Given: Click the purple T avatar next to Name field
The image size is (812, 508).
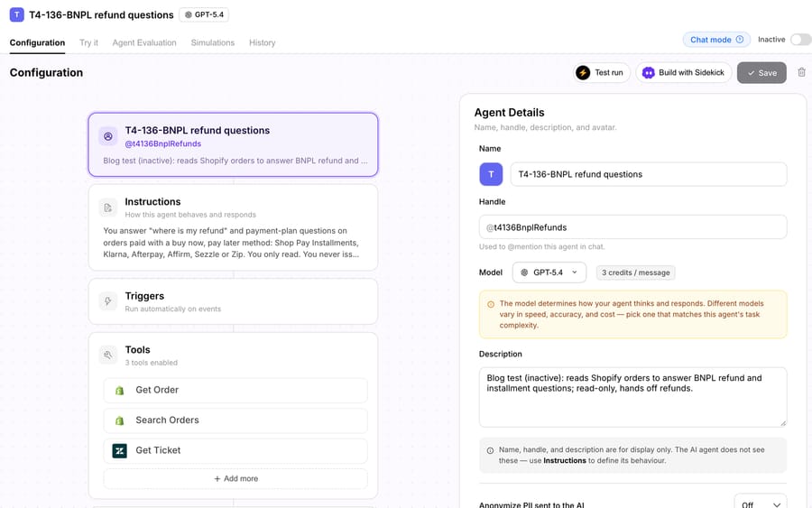Looking at the screenshot, I should click(x=491, y=174).
